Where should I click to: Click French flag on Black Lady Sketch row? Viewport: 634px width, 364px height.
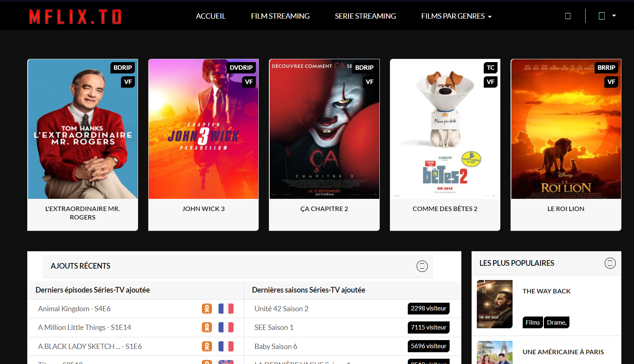coord(226,347)
